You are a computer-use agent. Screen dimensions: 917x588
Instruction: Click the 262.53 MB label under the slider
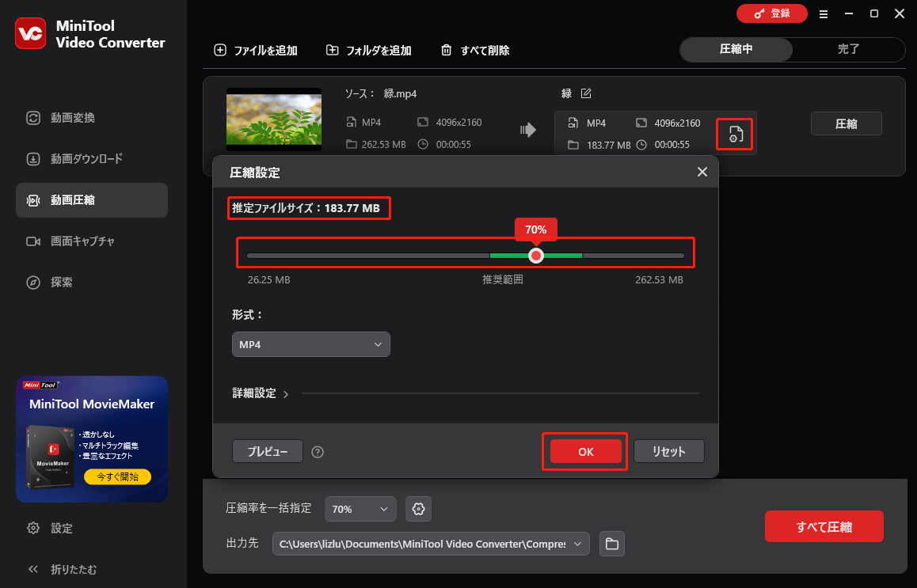click(659, 280)
